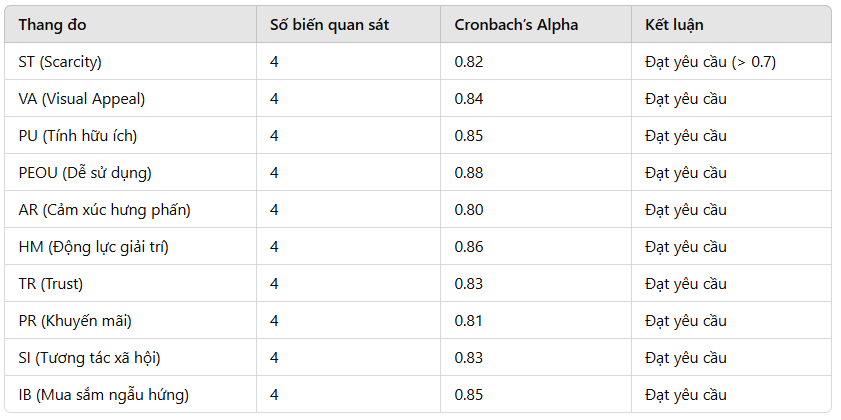
Task: Click the "PU (Tính hữu ích)" cell
Action: [x=78, y=136]
